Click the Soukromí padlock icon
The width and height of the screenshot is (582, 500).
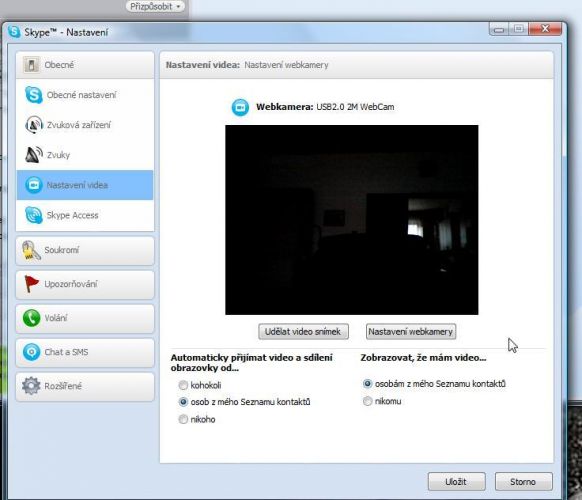pyautogui.click(x=31, y=250)
